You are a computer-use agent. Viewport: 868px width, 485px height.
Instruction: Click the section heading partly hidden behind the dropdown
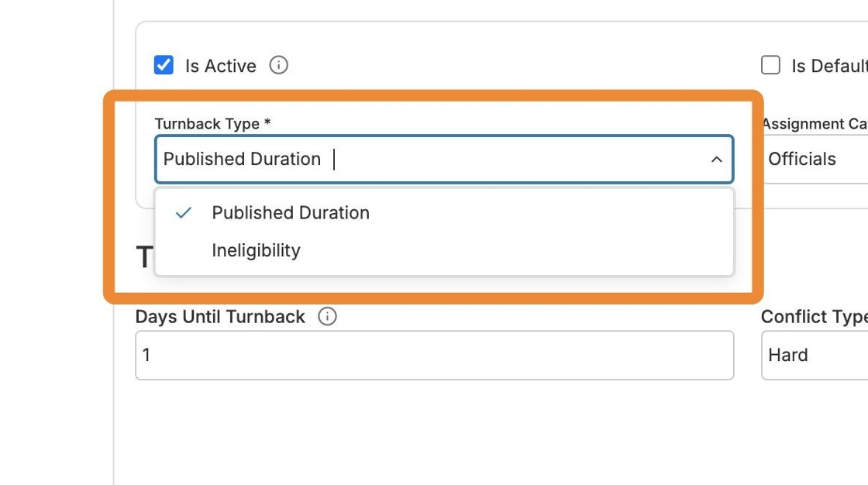pos(144,256)
